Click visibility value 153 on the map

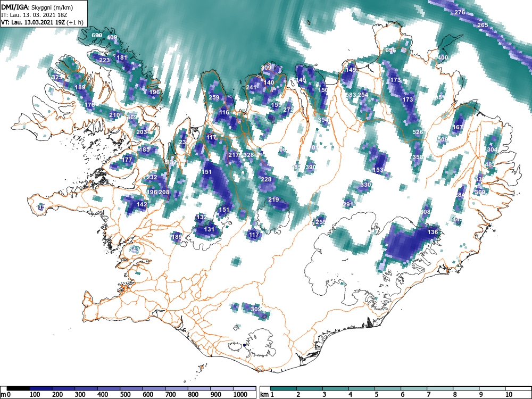pyautogui.click(x=378, y=170)
